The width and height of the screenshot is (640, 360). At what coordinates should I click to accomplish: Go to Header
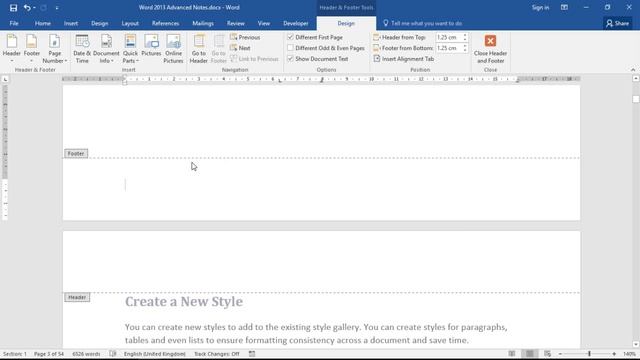coord(198,49)
